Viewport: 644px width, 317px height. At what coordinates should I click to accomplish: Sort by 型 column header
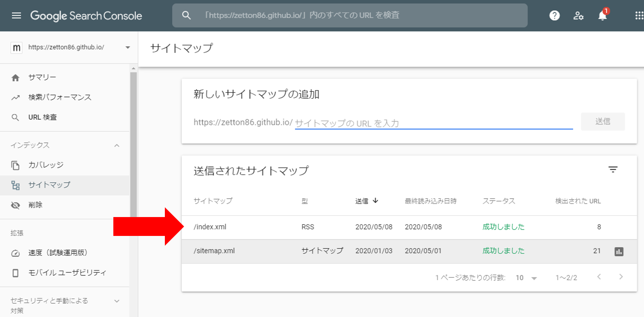[305, 201]
